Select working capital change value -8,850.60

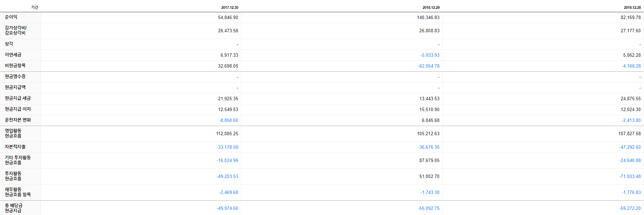tap(228, 120)
